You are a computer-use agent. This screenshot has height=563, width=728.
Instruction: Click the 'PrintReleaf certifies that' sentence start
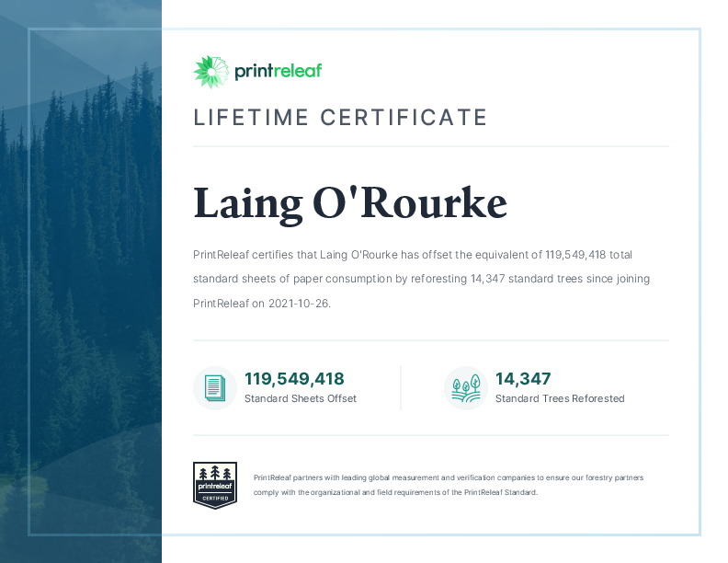[x=255, y=255]
